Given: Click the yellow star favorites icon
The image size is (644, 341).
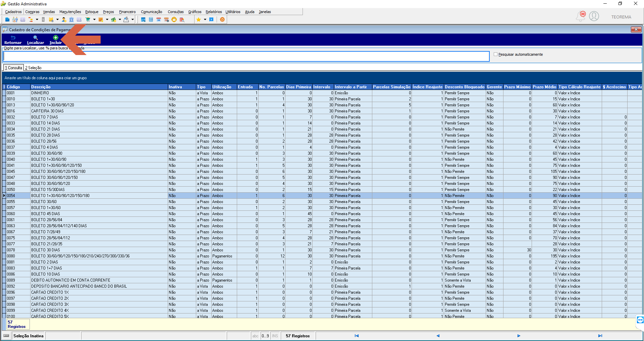Looking at the screenshot, I should [199, 20].
